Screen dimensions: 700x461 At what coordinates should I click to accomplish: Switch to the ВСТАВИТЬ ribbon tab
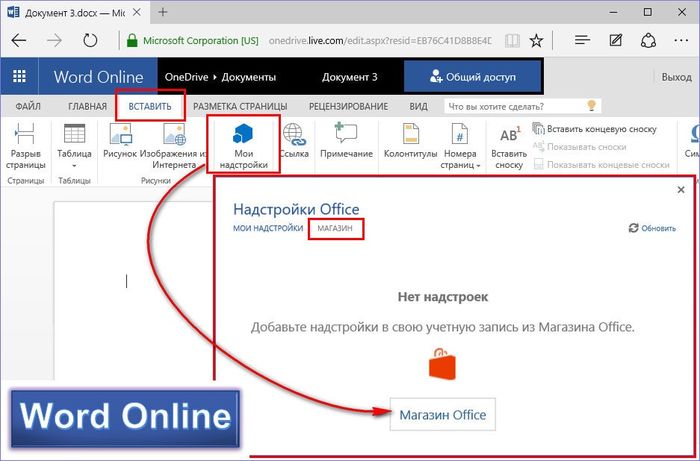pyautogui.click(x=150, y=106)
